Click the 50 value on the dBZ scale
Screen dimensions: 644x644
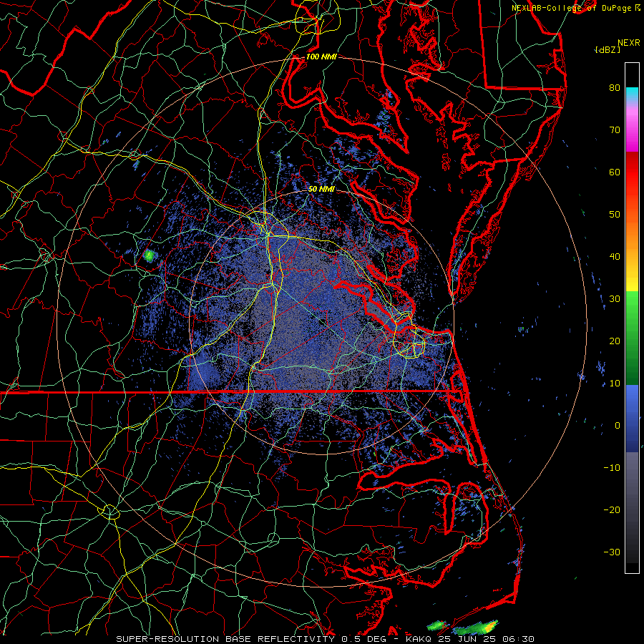615,215
